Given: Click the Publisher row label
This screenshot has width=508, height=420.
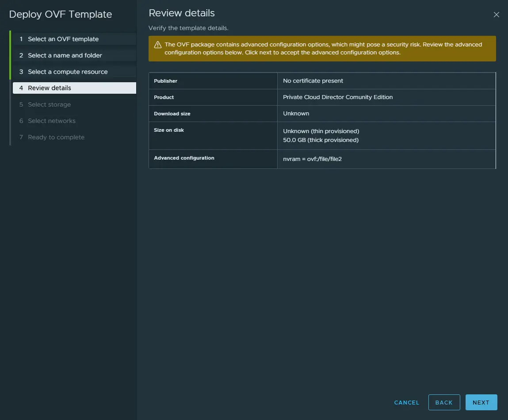Looking at the screenshot, I should (x=166, y=81).
